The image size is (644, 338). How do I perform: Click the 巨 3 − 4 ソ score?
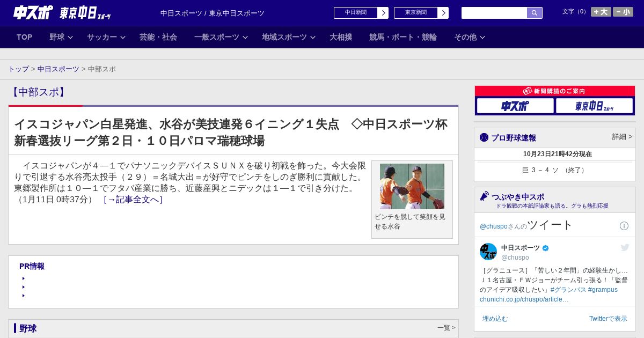[554, 170]
